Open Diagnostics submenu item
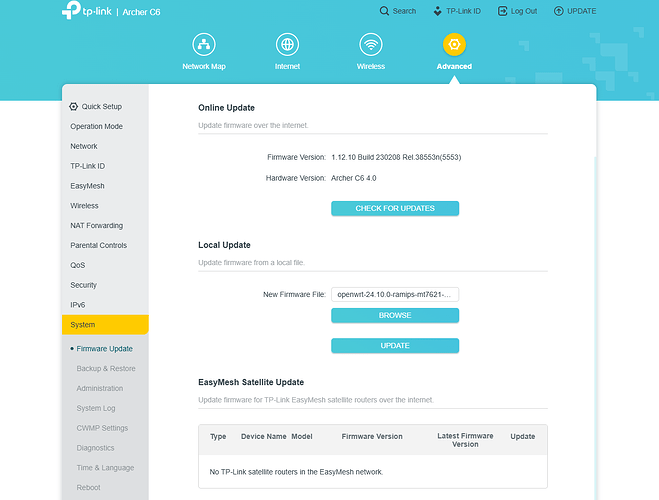 tap(95, 448)
